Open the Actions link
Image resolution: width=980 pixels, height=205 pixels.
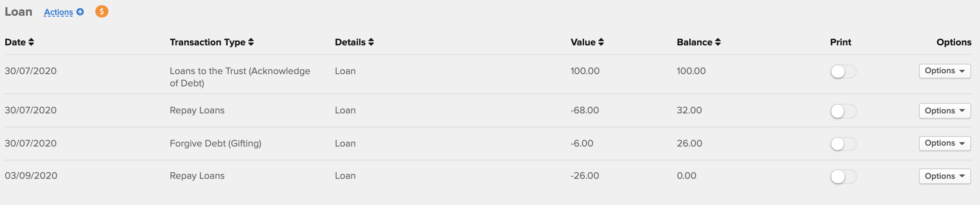[59, 12]
